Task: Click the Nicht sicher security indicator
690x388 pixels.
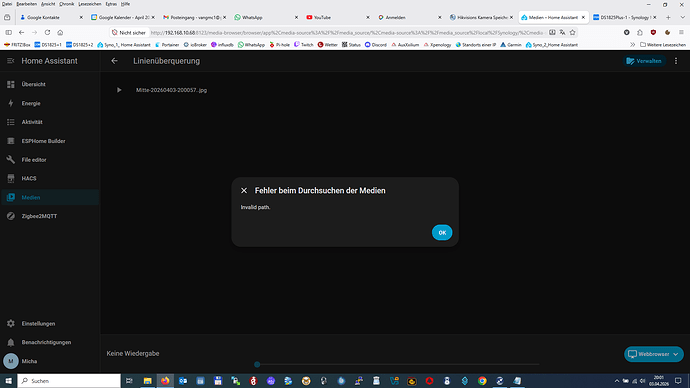Action: coord(128,33)
